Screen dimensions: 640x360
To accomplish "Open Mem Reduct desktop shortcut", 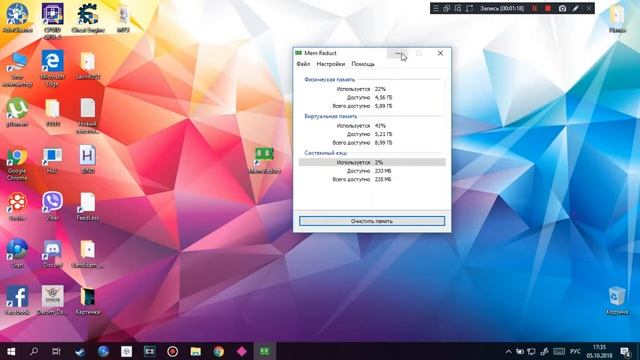I will pos(264,161).
